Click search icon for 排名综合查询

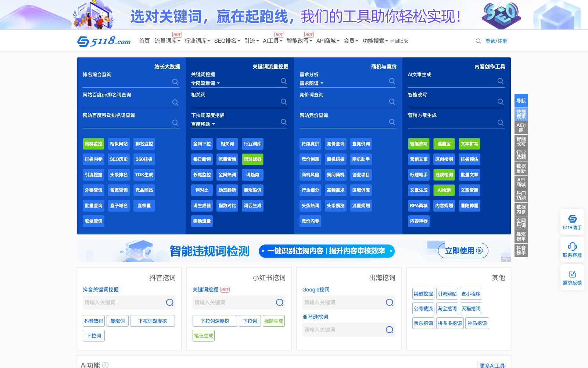(175, 82)
